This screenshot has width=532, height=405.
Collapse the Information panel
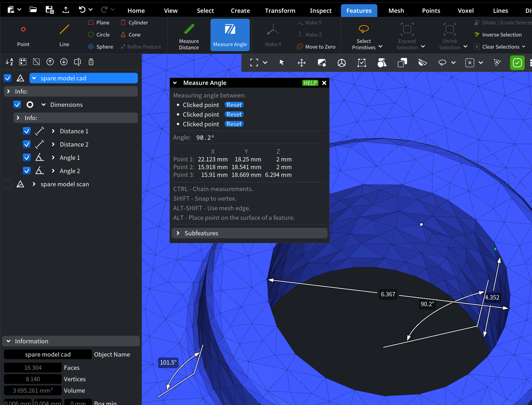[9, 341]
